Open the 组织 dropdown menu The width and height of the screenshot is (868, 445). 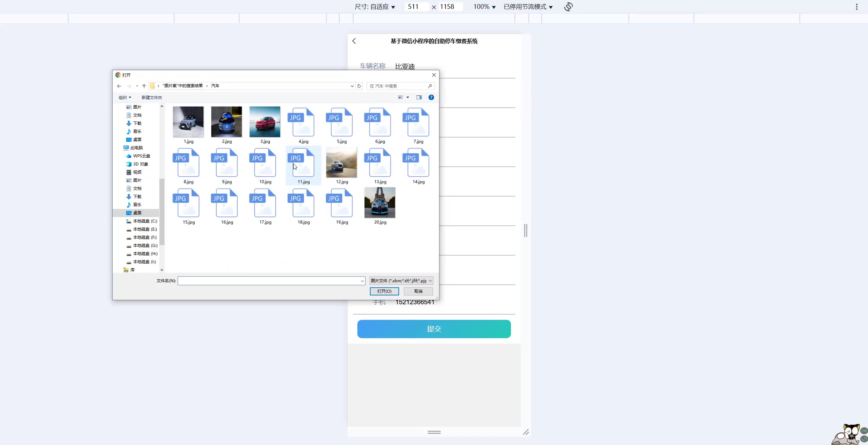click(x=125, y=98)
